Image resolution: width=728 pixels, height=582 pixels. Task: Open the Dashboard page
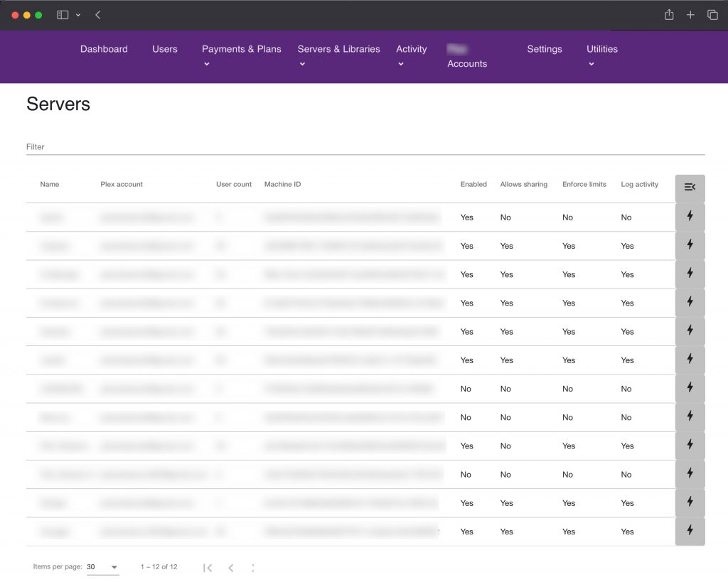104,49
